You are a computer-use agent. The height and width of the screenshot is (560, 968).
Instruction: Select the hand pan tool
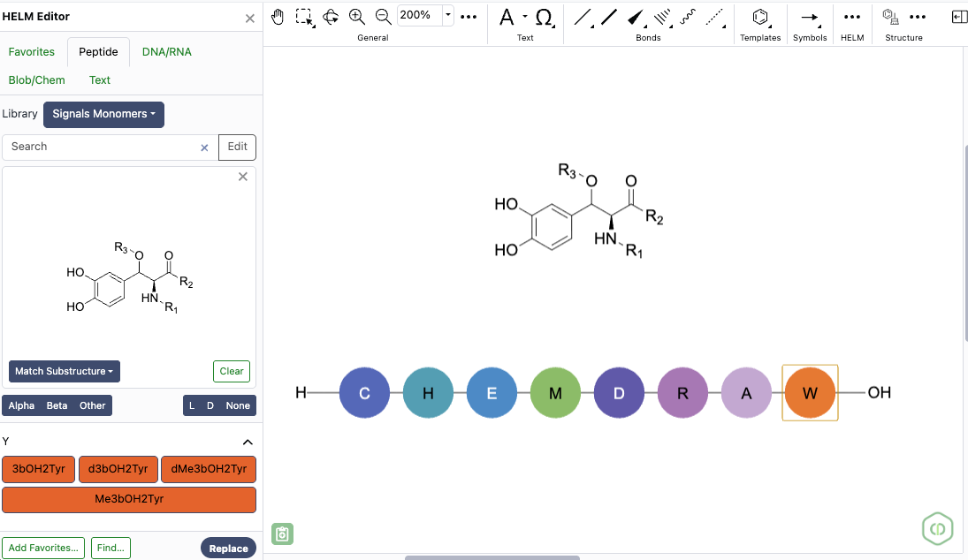click(x=278, y=16)
